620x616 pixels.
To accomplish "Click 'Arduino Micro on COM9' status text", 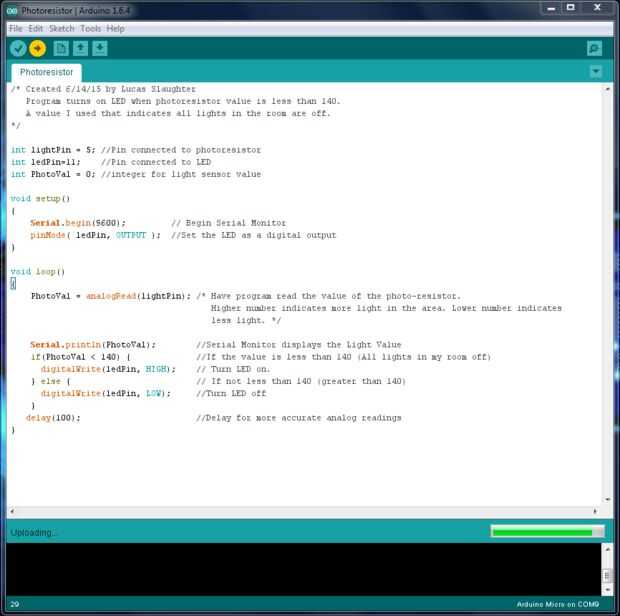I will coord(558,604).
